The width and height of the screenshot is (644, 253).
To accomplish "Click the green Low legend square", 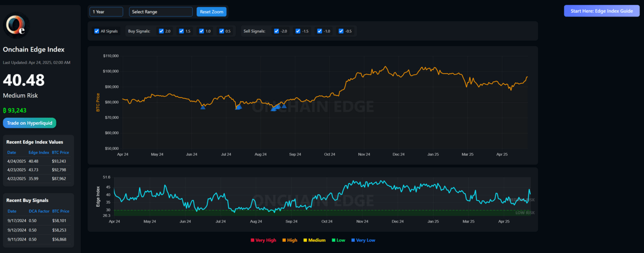I will (x=333, y=241).
